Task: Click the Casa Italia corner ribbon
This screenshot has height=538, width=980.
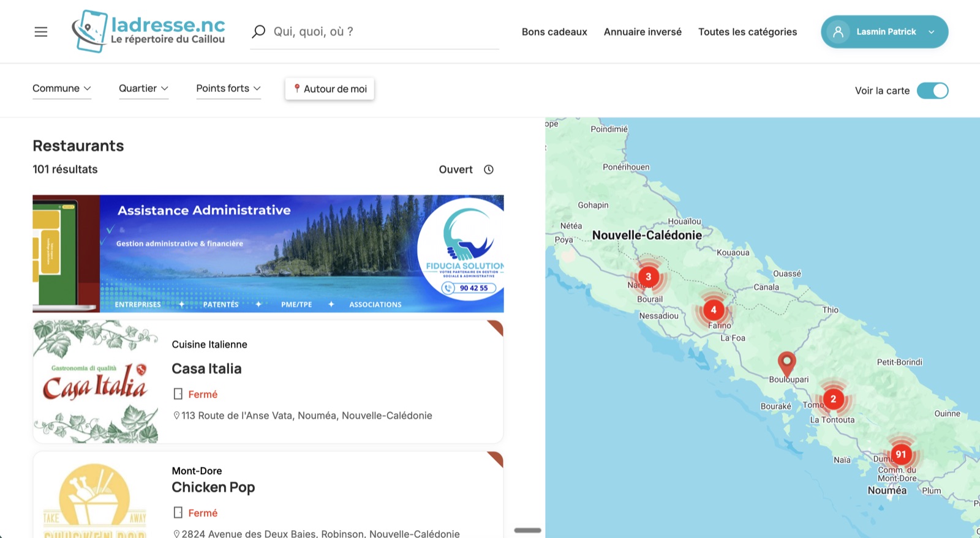Action: (497, 327)
